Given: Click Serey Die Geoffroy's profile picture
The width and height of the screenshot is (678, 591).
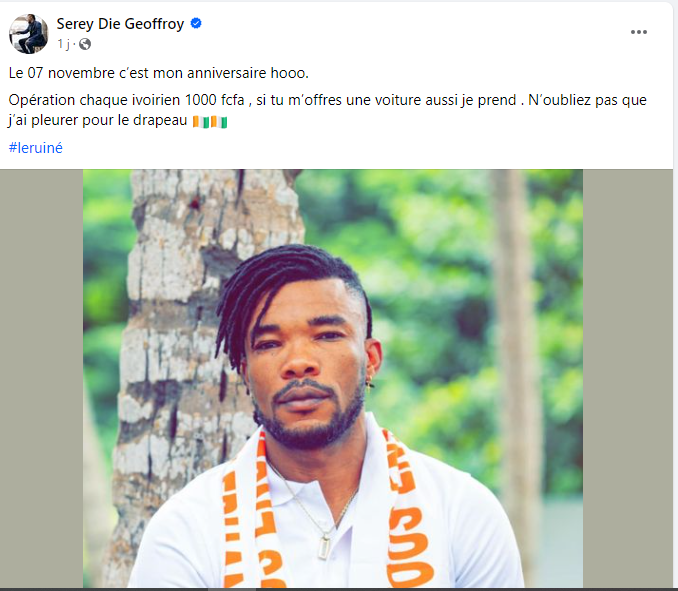Looking at the screenshot, I should [28, 33].
